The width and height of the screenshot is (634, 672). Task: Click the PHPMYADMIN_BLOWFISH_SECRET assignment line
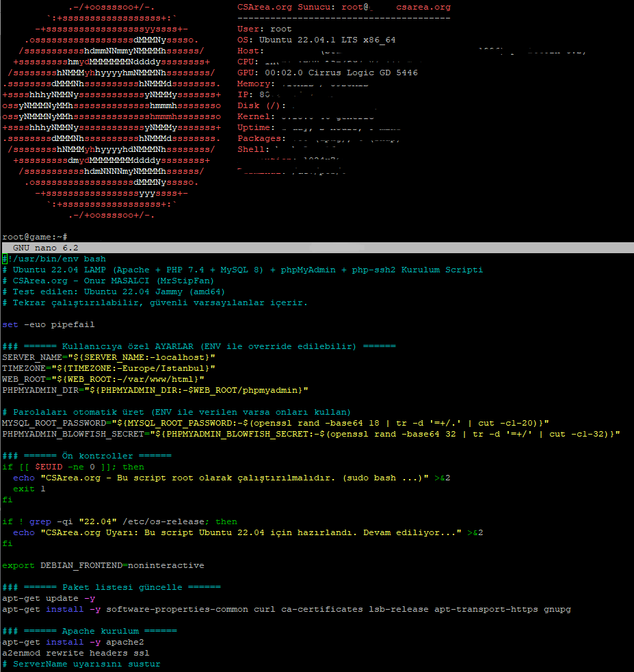311,434
